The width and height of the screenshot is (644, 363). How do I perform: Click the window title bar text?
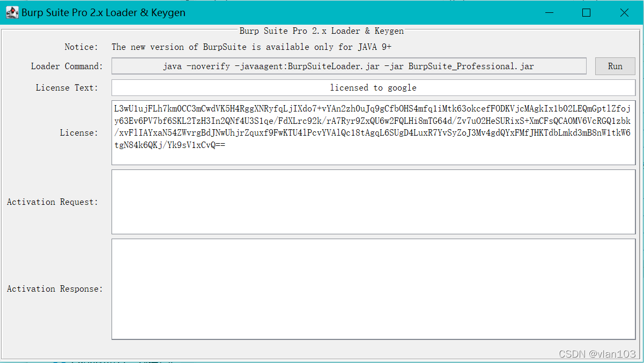pos(103,13)
